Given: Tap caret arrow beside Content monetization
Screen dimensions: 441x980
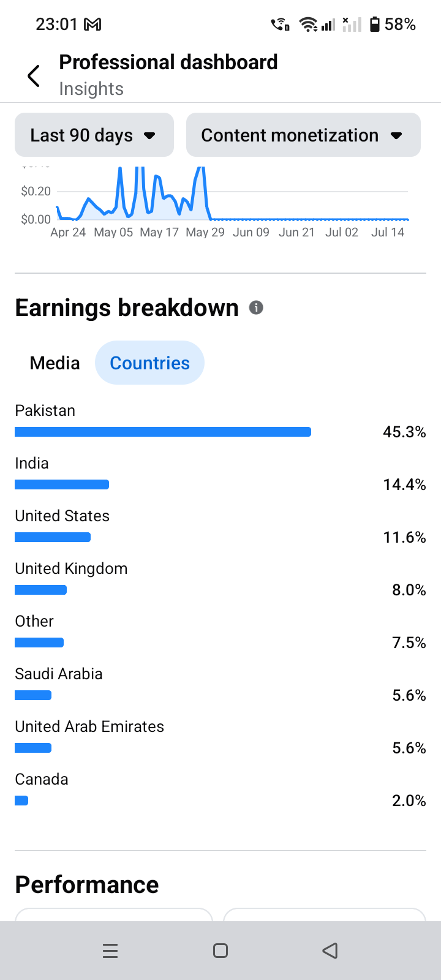Looking at the screenshot, I should (x=396, y=135).
